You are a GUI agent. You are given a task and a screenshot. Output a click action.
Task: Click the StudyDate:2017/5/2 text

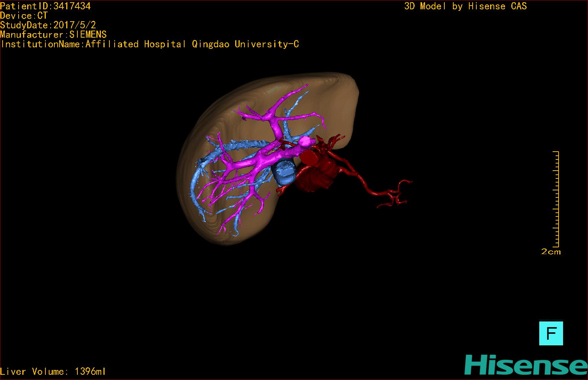(x=48, y=25)
